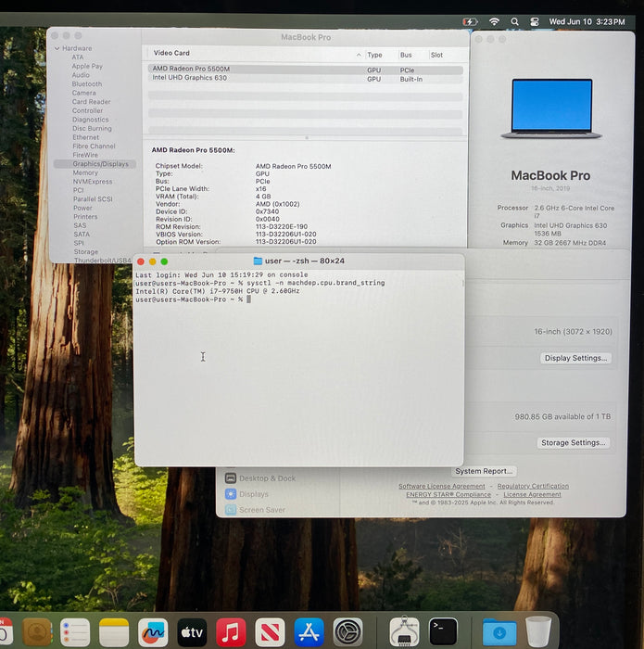The height and width of the screenshot is (649, 644).
Task: Select Ethernet in the sidebar
Action: point(86,137)
